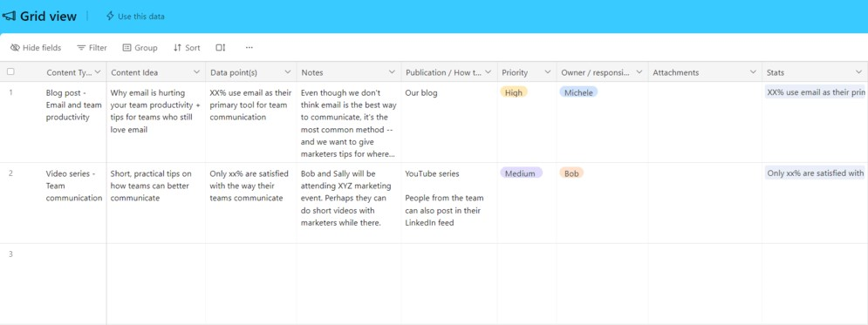Expand the Attachments column dropdown arrow
The image size is (868, 325).
753,72
